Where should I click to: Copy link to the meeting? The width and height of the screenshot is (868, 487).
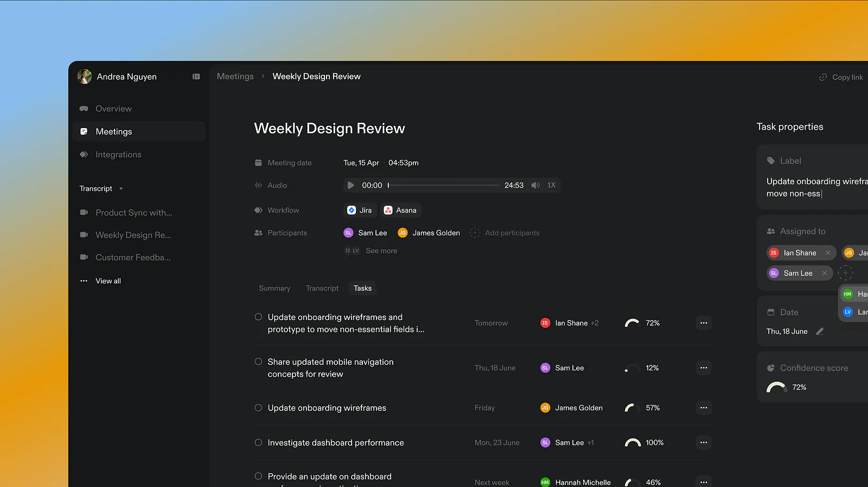(841, 77)
